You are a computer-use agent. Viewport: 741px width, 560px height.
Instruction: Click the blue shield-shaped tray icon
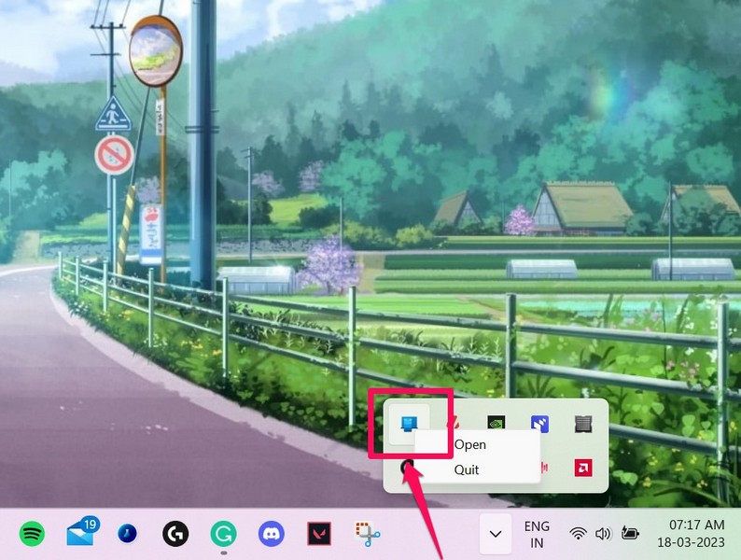[x=539, y=424]
